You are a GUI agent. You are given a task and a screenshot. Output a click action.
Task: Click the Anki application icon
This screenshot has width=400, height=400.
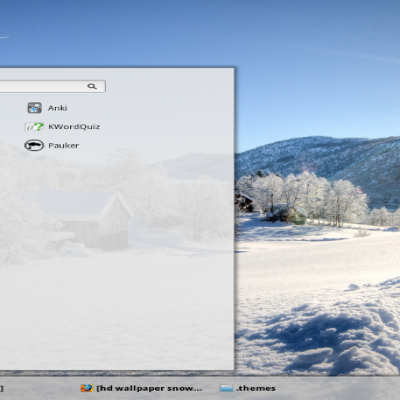point(34,108)
